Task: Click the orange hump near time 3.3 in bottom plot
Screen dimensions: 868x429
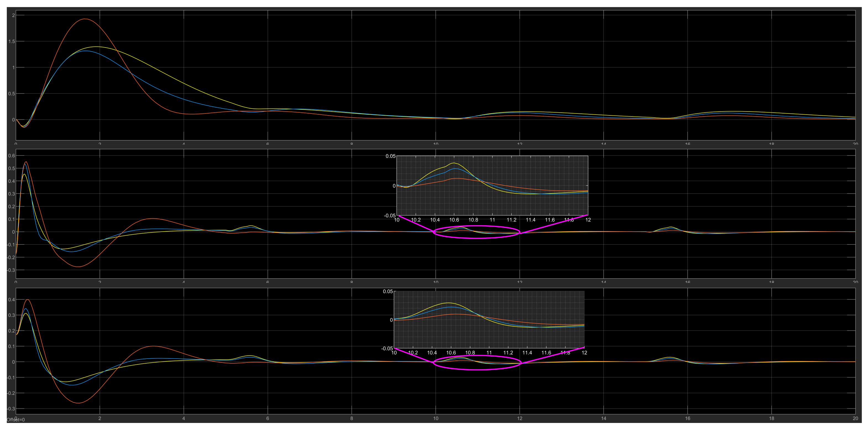Action: pyautogui.click(x=153, y=346)
